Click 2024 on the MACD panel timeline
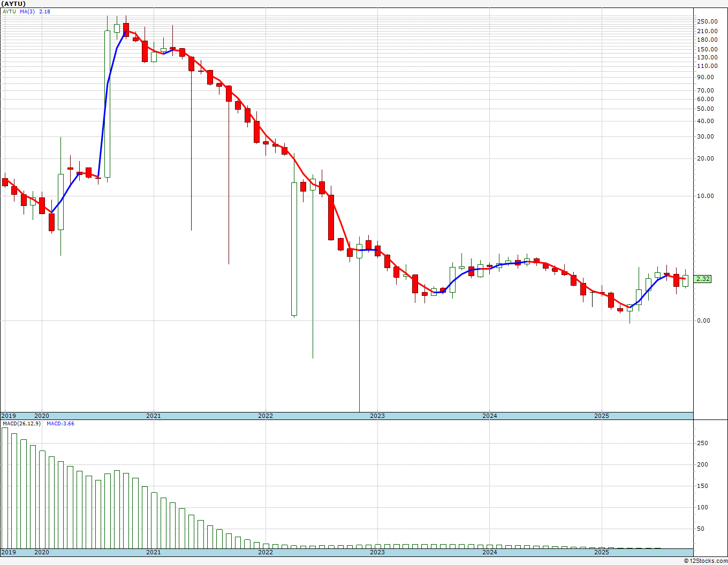The width and height of the screenshot is (728, 565). (x=489, y=552)
